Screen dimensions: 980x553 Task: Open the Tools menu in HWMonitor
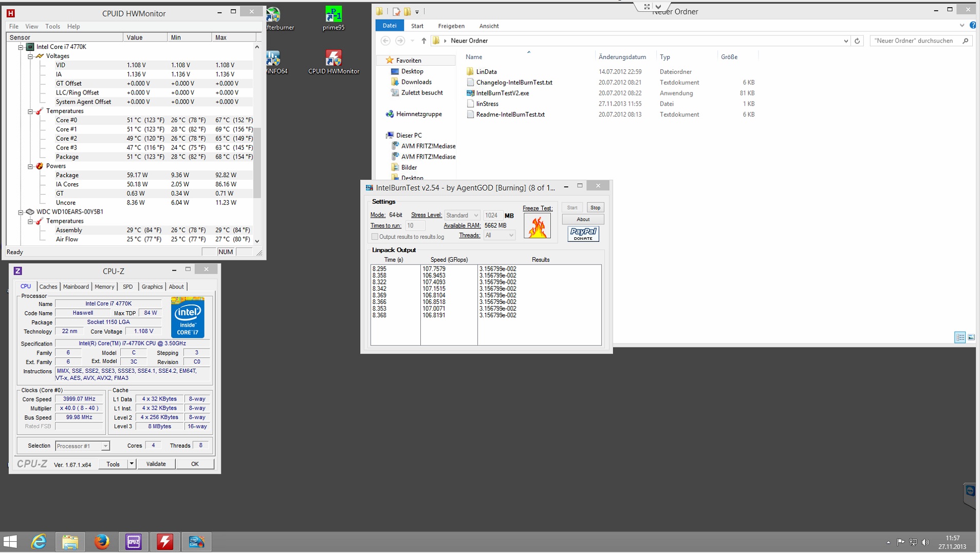coord(52,26)
